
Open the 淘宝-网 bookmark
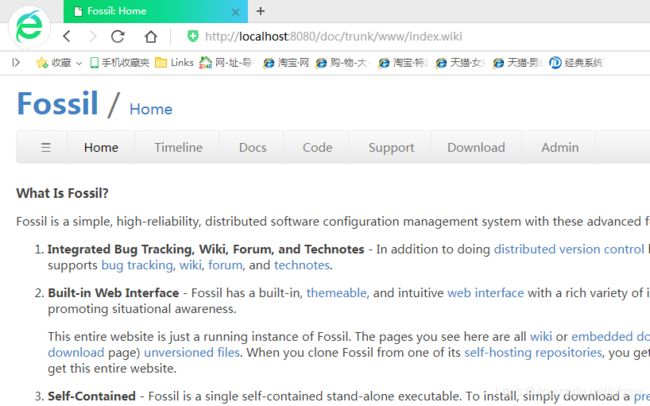(286, 63)
